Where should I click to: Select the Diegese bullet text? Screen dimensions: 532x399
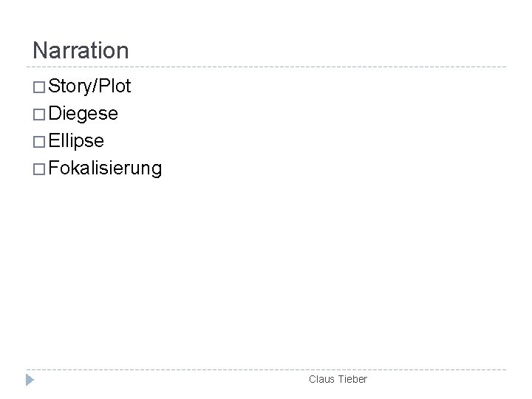coord(83,114)
